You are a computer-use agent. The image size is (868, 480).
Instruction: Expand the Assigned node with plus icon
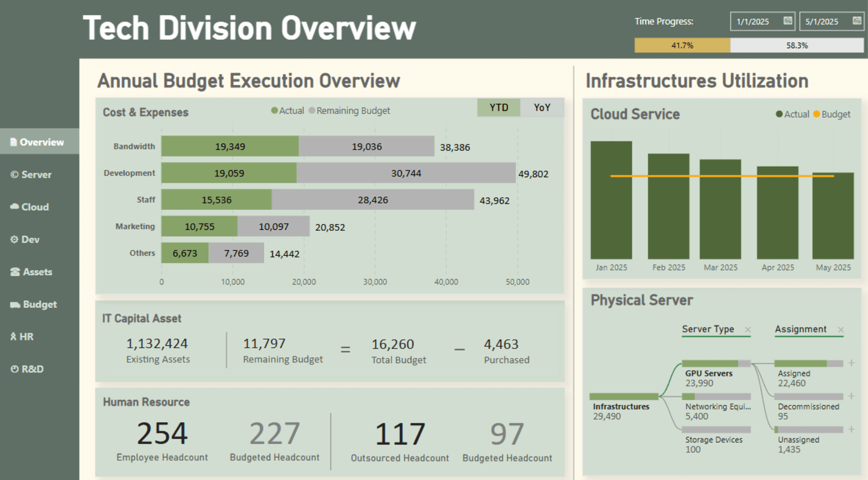pos(851,363)
